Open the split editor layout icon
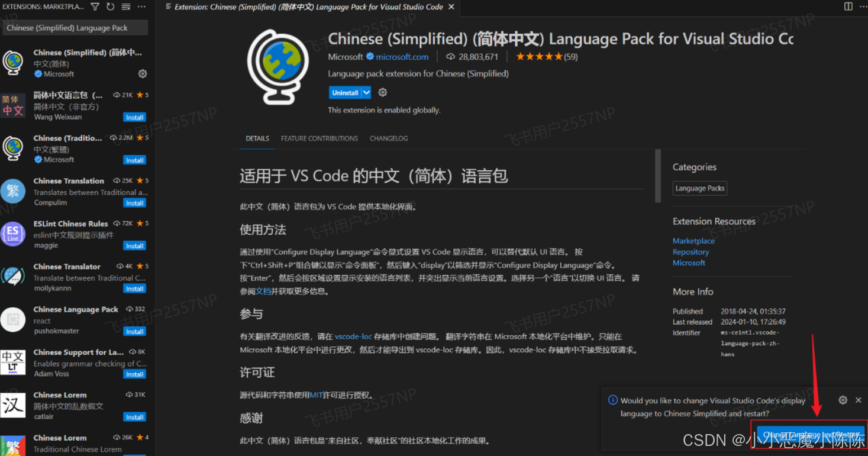Viewport: 868px width, 456px height. coord(848,7)
